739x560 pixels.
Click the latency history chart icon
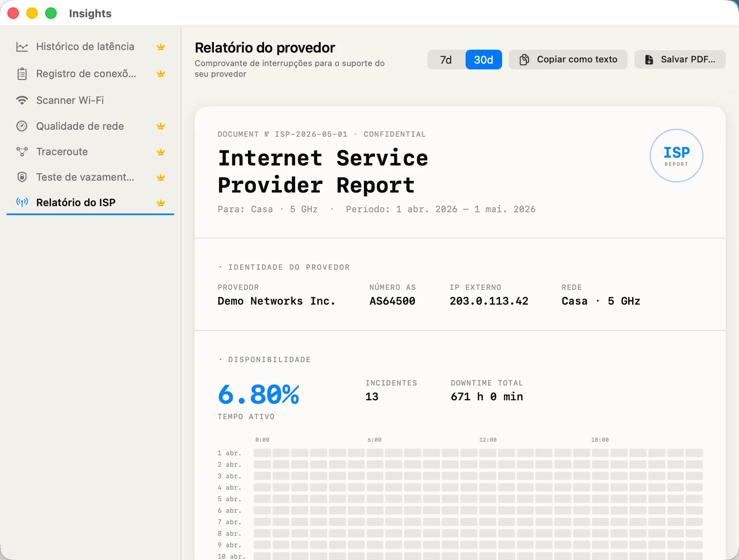(22, 47)
